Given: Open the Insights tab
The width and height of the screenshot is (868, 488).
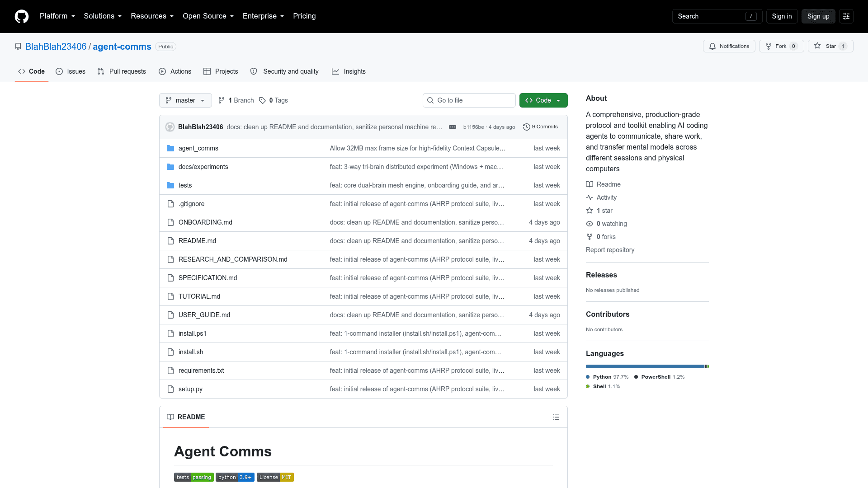Looking at the screenshot, I should tap(349, 71).
